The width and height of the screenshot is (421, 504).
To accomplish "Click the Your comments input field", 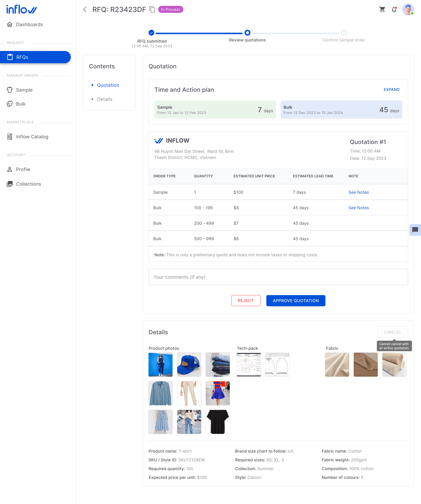I will [x=278, y=277].
